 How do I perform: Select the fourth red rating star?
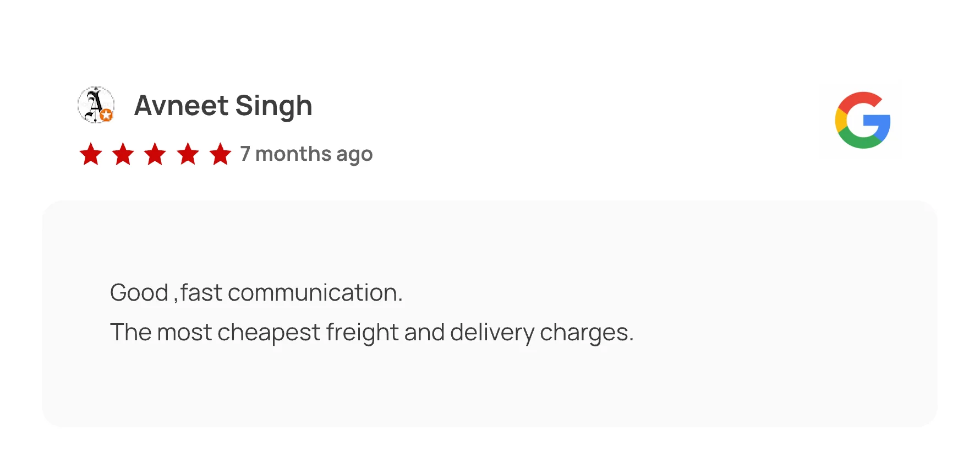coord(188,154)
